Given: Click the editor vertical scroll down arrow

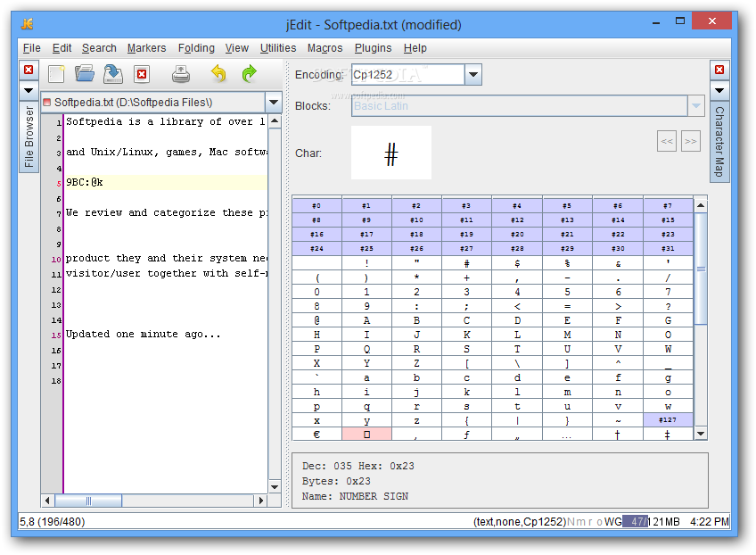Looking at the screenshot, I should [x=275, y=486].
